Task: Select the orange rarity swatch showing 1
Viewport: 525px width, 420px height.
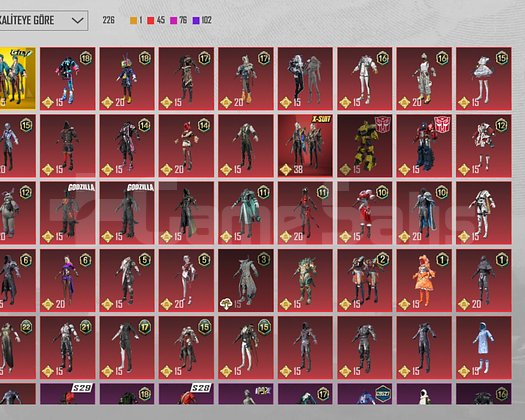Action: click(134, 20)
